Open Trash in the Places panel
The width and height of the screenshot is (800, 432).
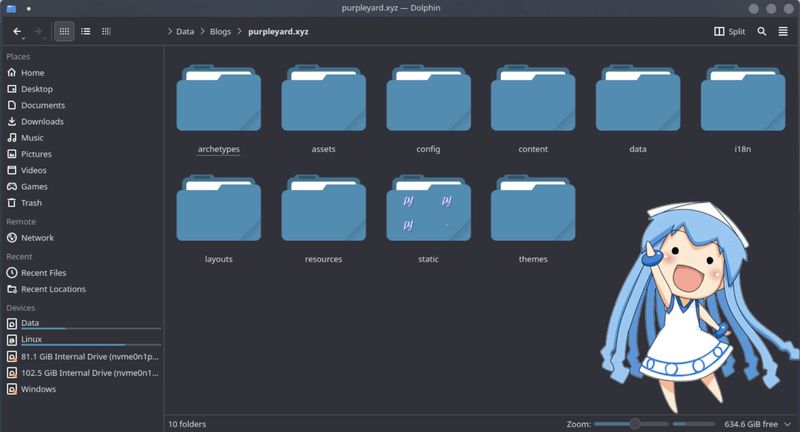[x=32, y=203]
